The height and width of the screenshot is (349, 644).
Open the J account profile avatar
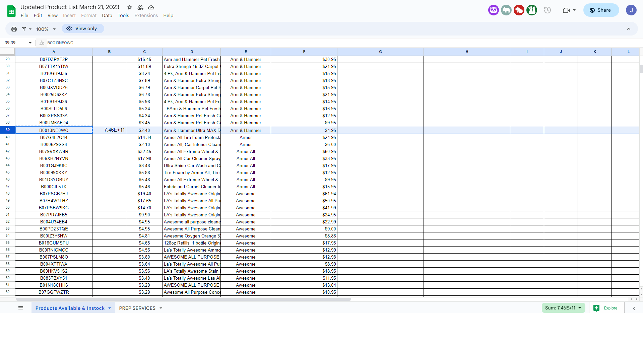pos(631,10)
